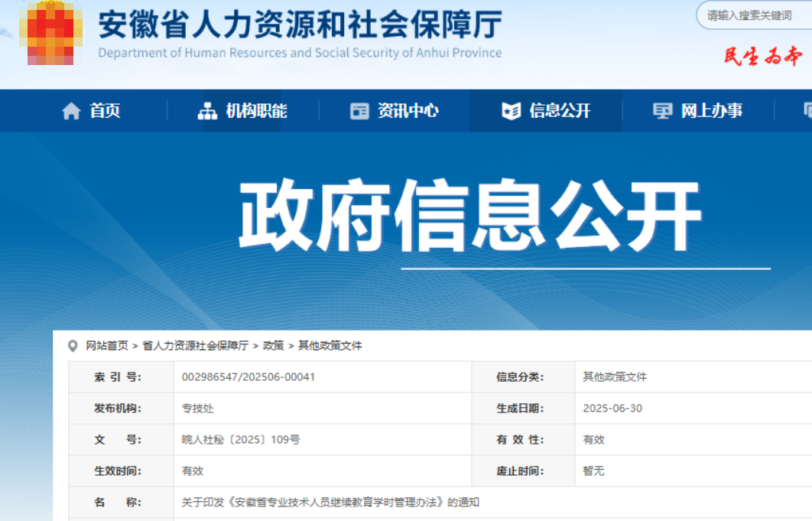The width and height of the screenshot is (812, 521).
Task: Click the org-chart icon beside 机构职能
Action: tap(207, 112)
